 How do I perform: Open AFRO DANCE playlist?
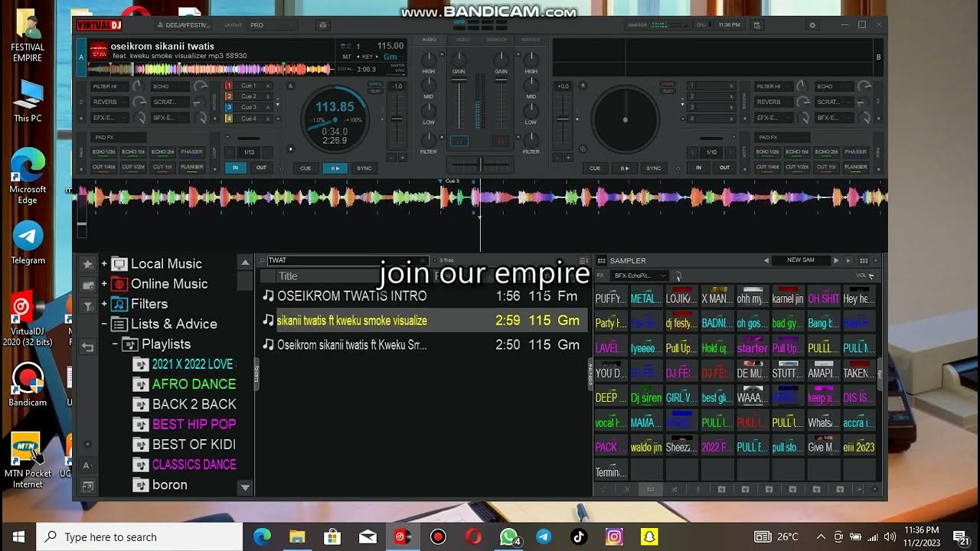coord(194,384)
